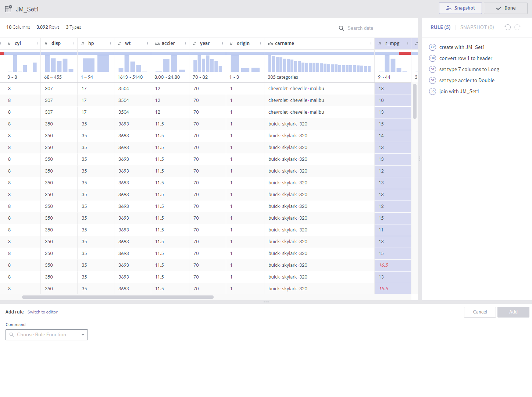Click St icon for set type 7 columns
The width and height of the screenshot is (532, 397).
433,69
